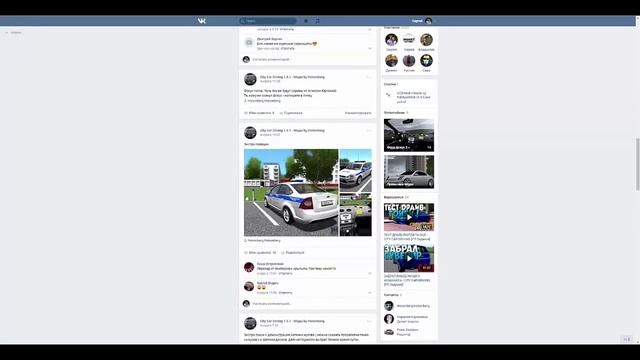Open the notifications bell in header
The image size is (640, 360).
[x=306, y=21]
